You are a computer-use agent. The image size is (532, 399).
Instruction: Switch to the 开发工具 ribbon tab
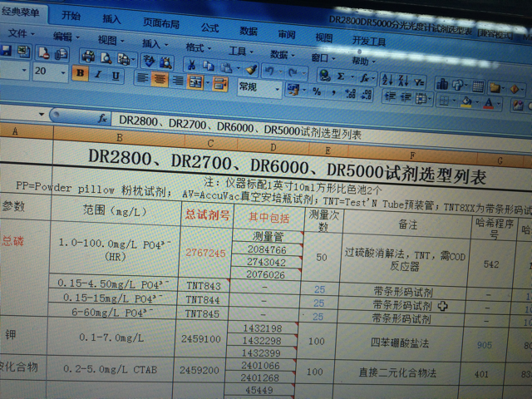pos(369,42)
